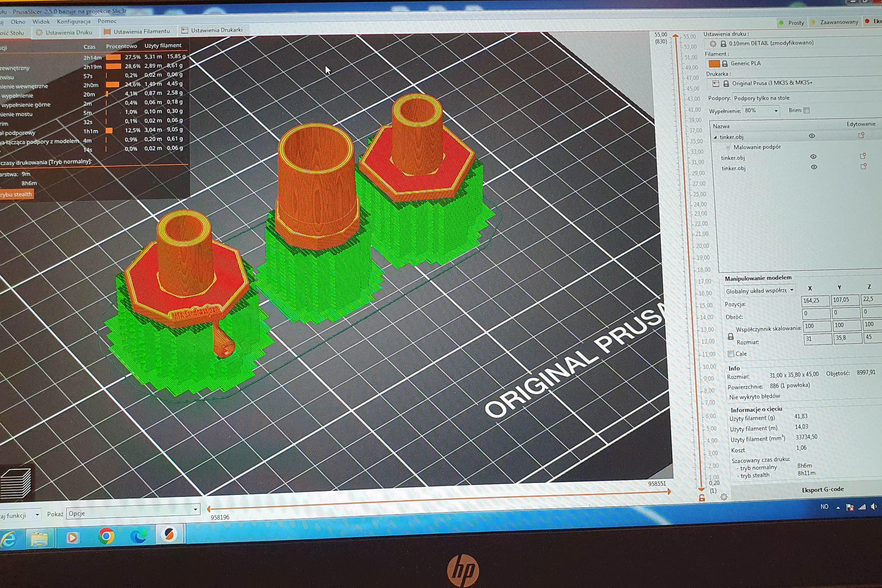Image resolution: width=882 pixels, height=588 pixels.
Task: Open print profile settings gear icon
Action: pos(713,44)
